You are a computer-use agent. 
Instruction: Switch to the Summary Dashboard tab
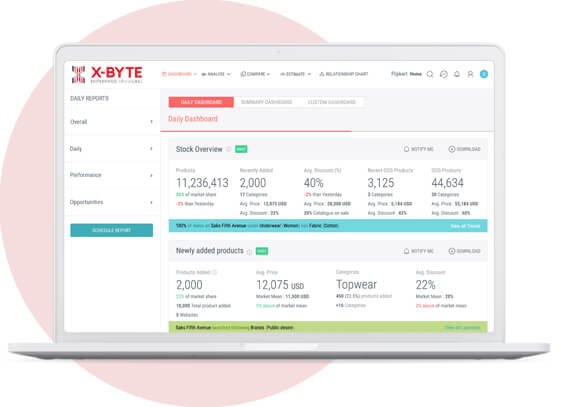(266, 102)
